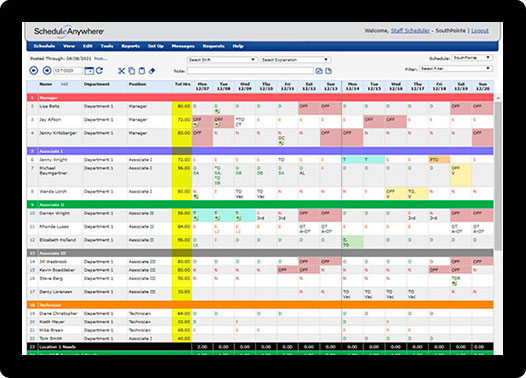Click employee name Diane Christopher

[58, 314]
